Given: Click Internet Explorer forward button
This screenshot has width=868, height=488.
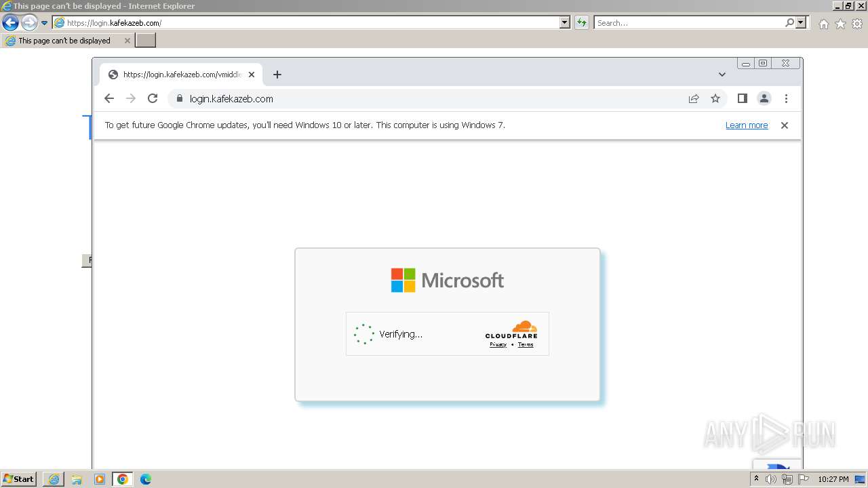Looking at the screenshot, I should pos(29,23).
